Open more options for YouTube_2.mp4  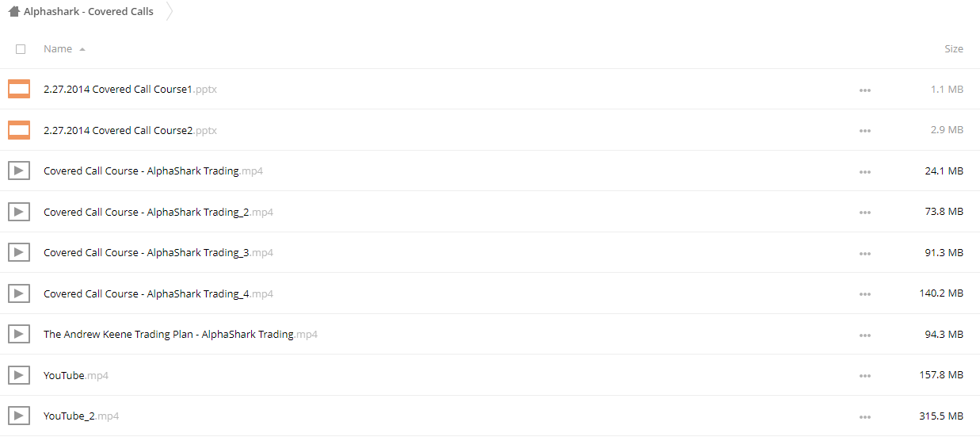864,417
